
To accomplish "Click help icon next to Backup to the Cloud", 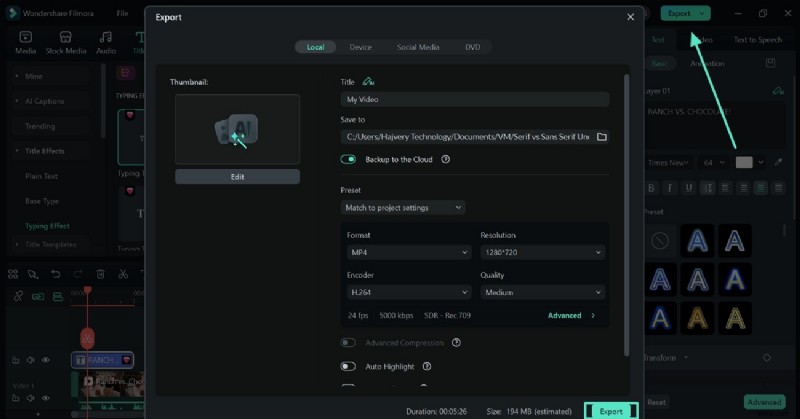I will pyautogui.click(x=445, y=159).
